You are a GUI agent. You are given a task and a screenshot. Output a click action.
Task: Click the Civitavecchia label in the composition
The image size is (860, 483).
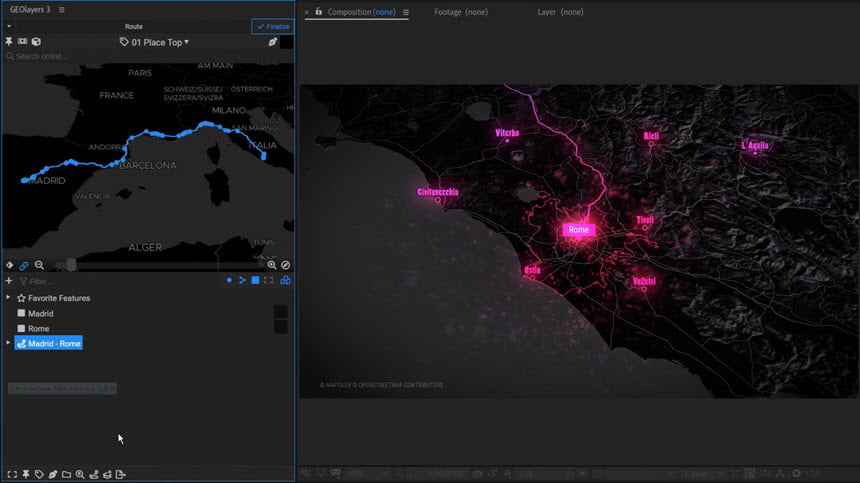coord(438,192)
